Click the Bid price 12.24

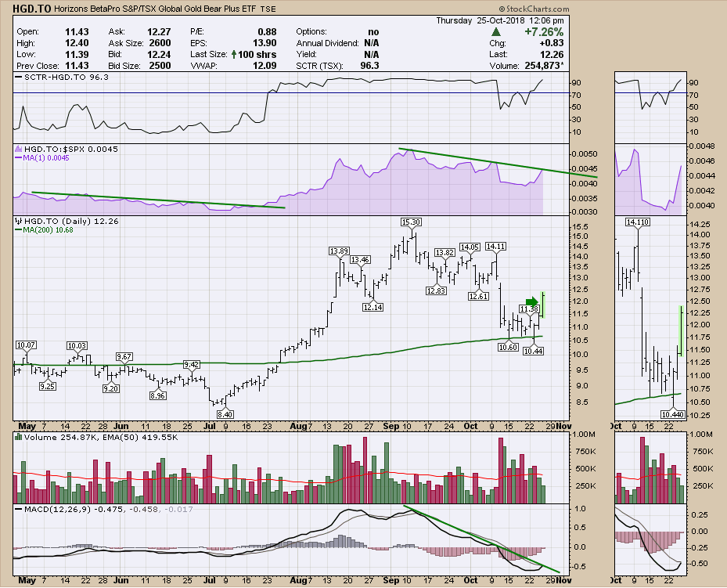click(159, 54)
